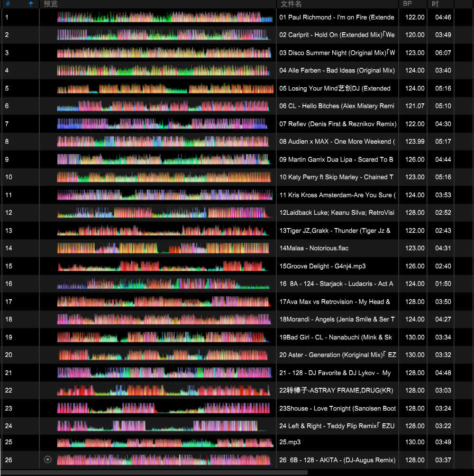Image resolution: width=474 pixels, height=476 pixels.
Task: Select track "21 - 128 - DJ Favorite & DJ Lykov"
Action: [x=335, y=373]
